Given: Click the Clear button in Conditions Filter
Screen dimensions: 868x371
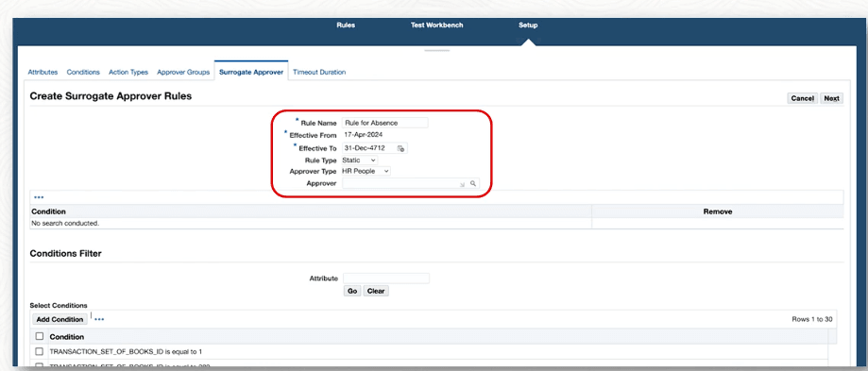Looking at the screenshot, I should click(376, 291).
